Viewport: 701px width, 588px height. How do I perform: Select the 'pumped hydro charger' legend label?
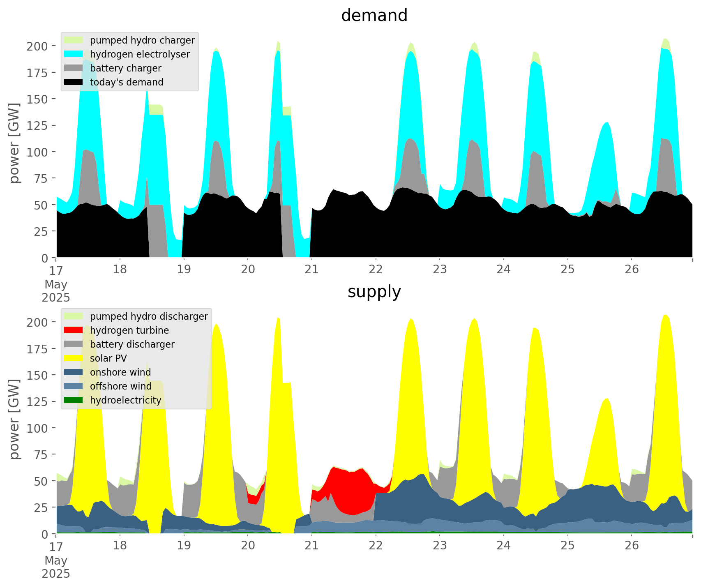pyautogui.click(x=142, y=41)
